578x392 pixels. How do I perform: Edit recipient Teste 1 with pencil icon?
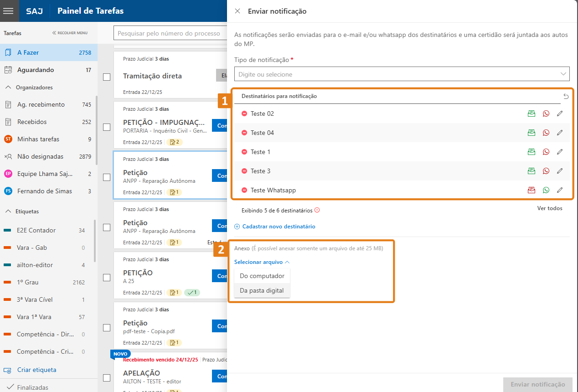(560, 152)
